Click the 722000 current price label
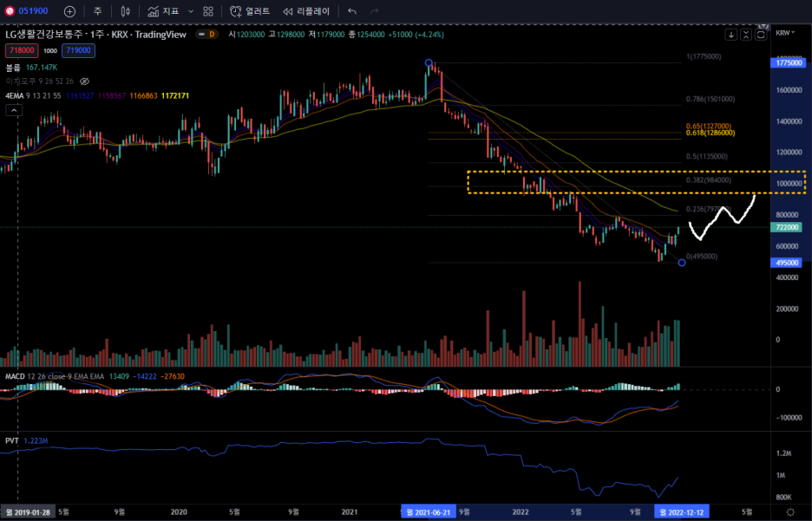 [x=786, y=227]
